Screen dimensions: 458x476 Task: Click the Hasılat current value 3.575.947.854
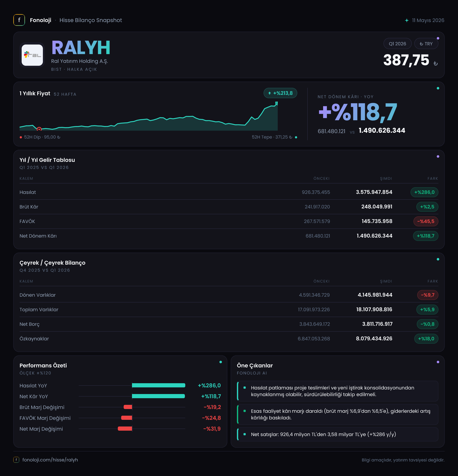click(374, 192)
